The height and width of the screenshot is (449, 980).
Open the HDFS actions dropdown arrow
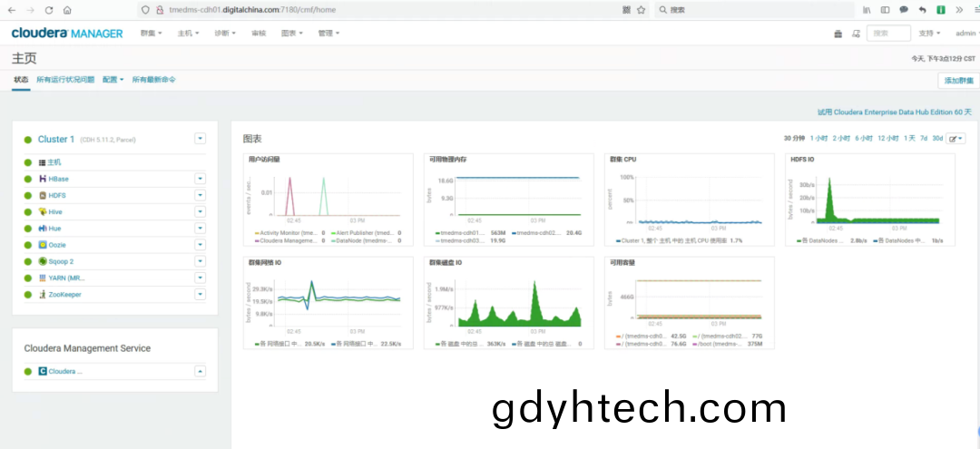[x=200, y=195]
